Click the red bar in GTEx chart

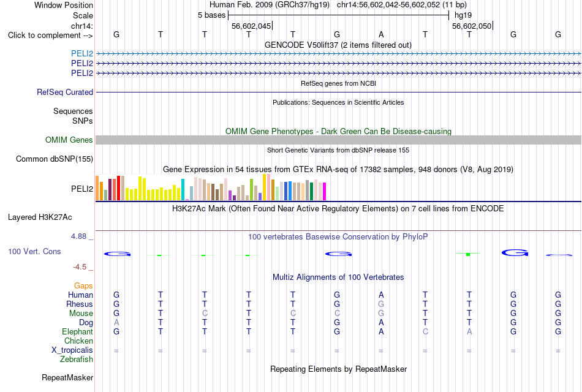118,188
